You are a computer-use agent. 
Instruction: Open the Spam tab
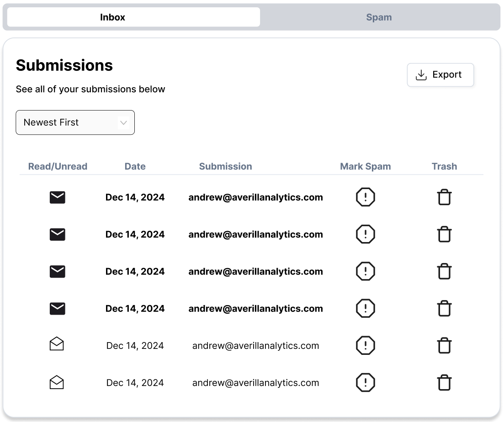tap(379, 17)
